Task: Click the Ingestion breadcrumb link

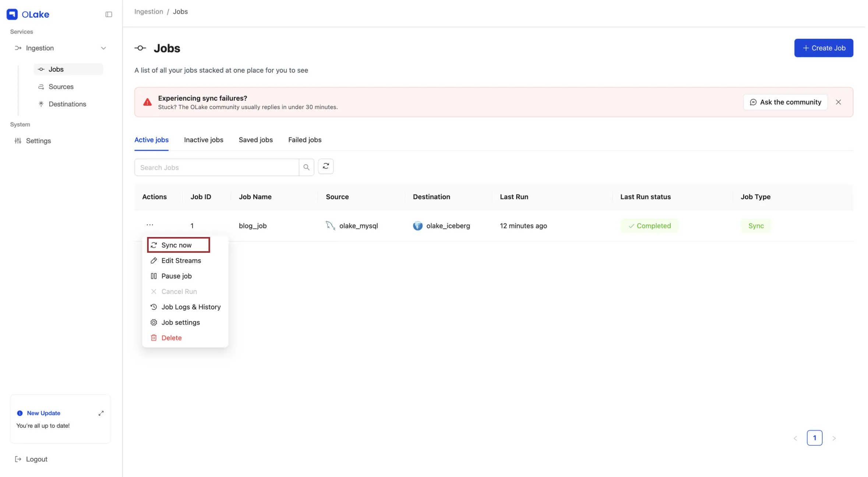Action: pos(148,11)
